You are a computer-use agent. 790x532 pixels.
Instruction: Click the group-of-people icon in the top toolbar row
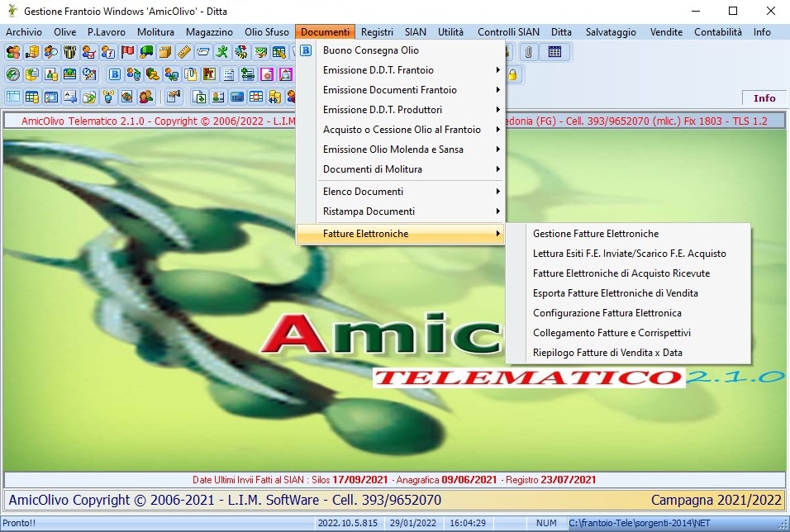13,52
